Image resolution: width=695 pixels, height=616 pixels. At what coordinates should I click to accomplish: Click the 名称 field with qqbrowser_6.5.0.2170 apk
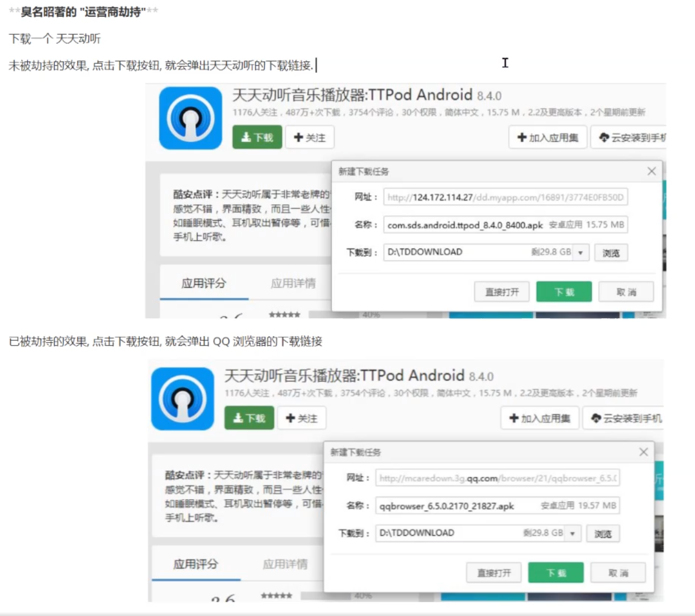(497, 505)
